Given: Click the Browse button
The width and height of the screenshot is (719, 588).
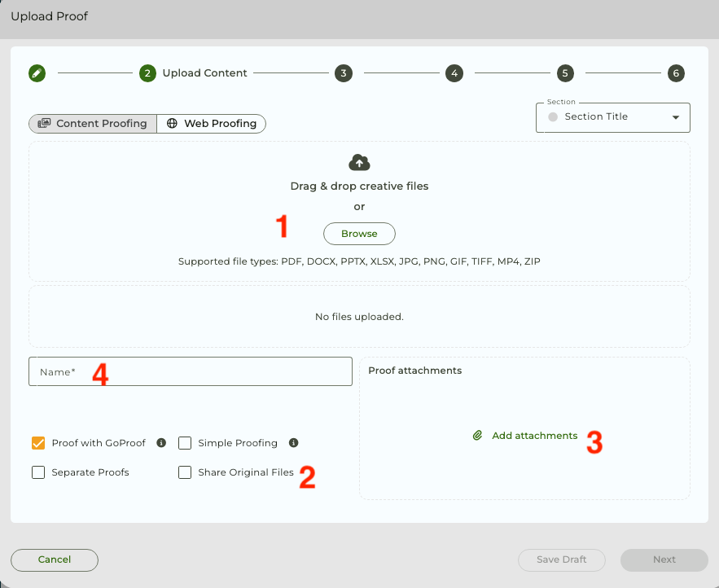Looking at the screenshot, I should pyautogui.click(x=360, y=234).
